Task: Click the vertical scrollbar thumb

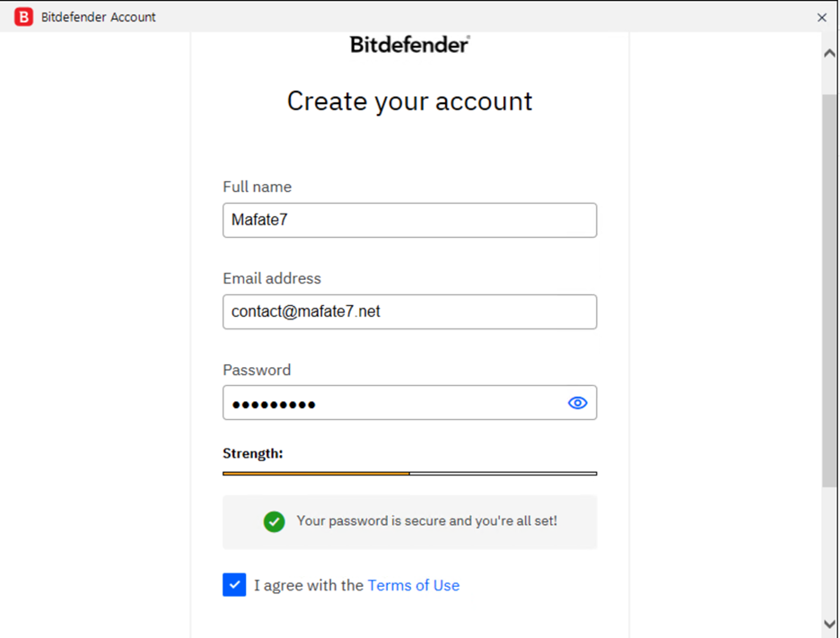Action: (x=829, y=291)
